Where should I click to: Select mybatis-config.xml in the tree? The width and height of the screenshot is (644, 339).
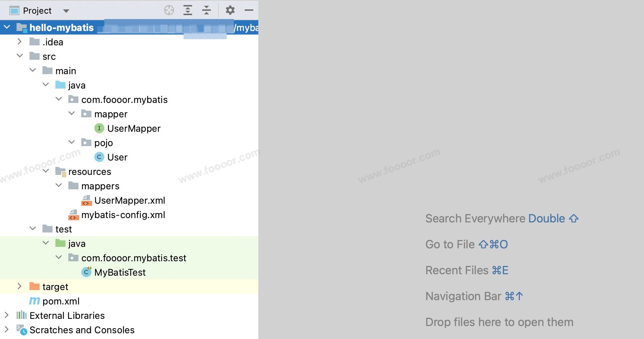pyautogui.click(x=123, y=215)
